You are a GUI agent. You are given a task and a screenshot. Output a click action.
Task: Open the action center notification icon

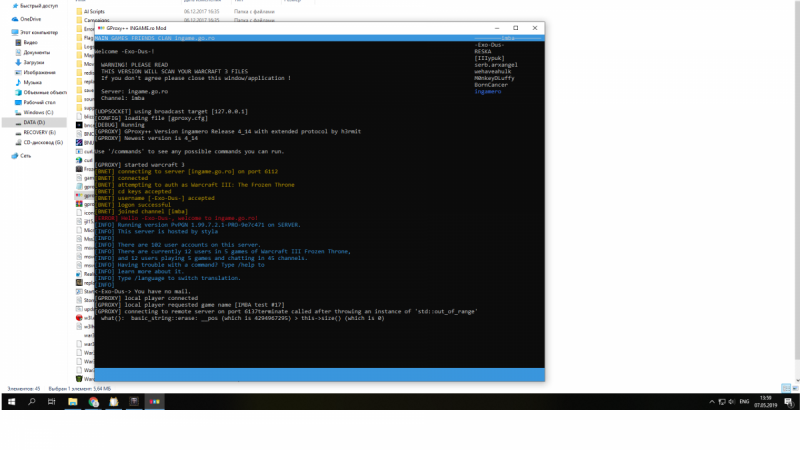tap(788, 401)
